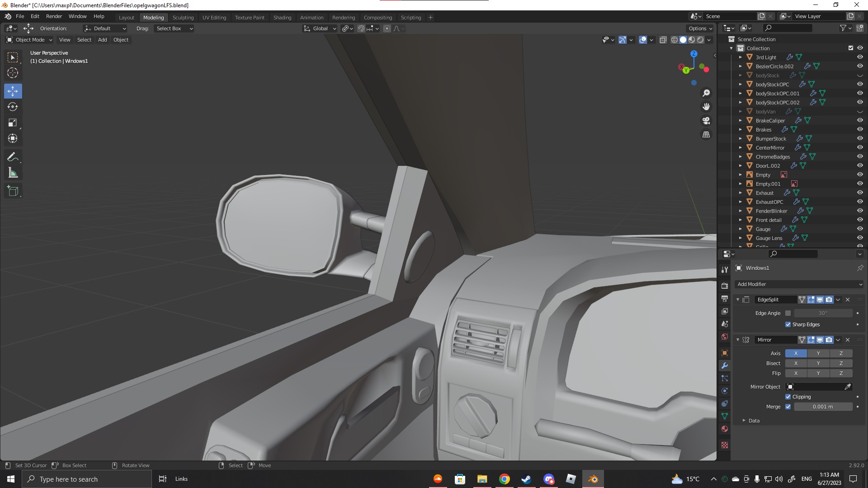The height and width of the screenshot is (488, 868).
Task: Toggle camera view icon in viewport
Action: click(706, 121)
